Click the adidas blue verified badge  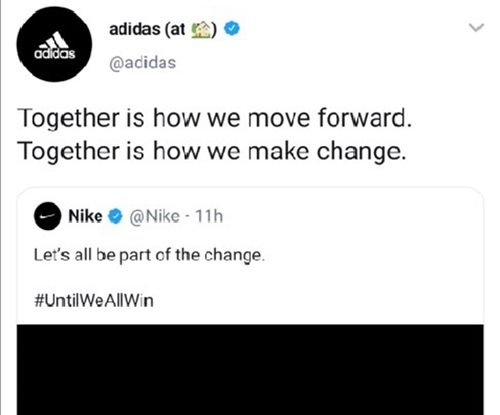pos(231,29)
